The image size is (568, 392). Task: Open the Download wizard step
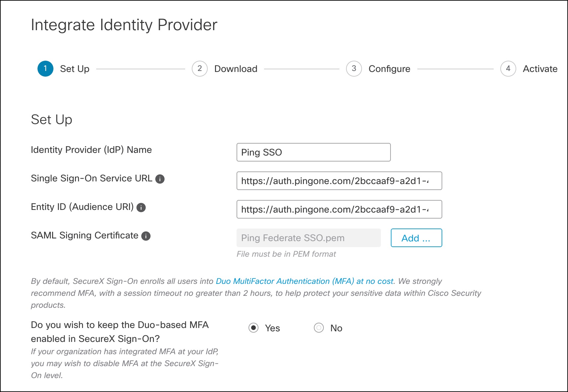pos(236,69)
